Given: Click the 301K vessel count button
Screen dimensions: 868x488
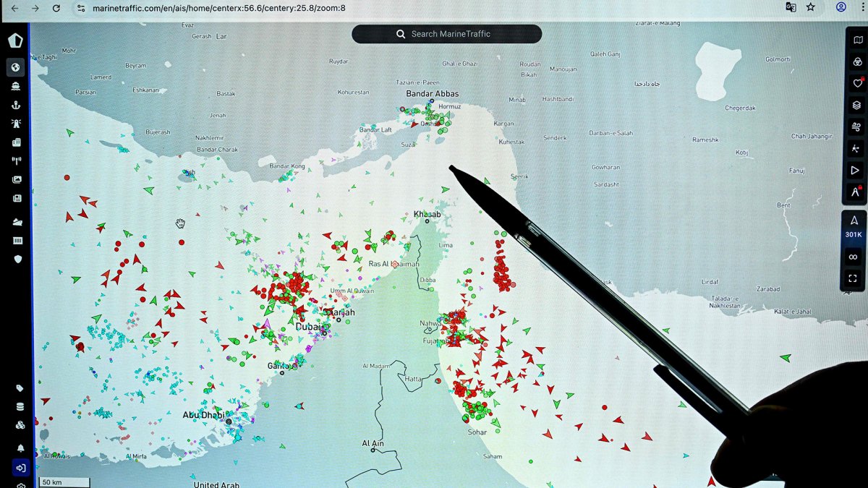Looking at the screenshot, I should [853, 227].
